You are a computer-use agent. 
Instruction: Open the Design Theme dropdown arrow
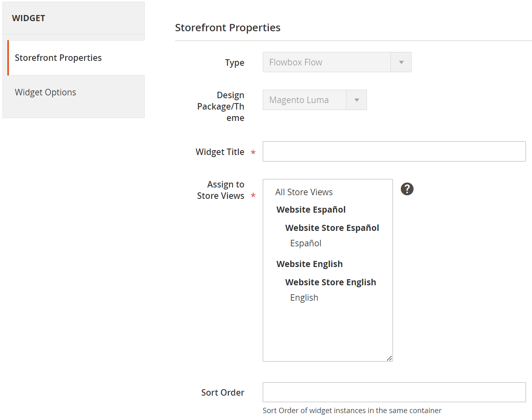click(356, 100)
